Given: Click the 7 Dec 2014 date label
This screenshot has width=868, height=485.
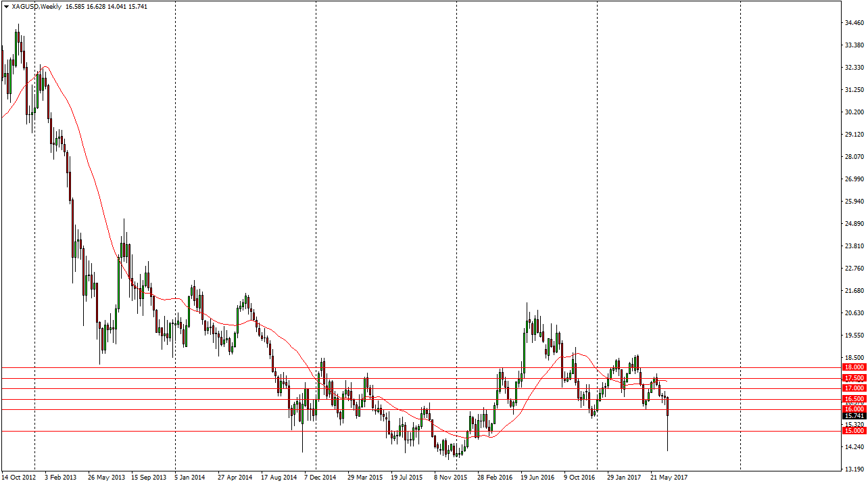Looking at the screenshot, I should 320,478.
